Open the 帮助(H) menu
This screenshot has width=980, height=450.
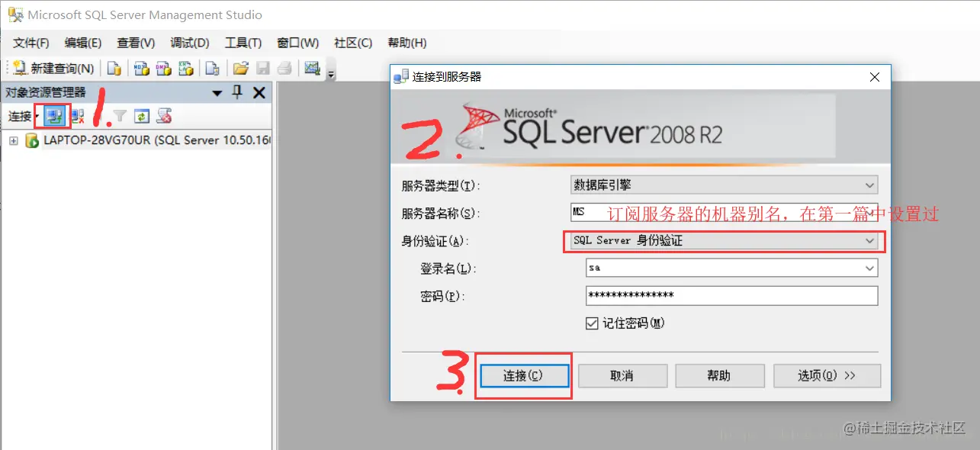(x=407, y=43)
